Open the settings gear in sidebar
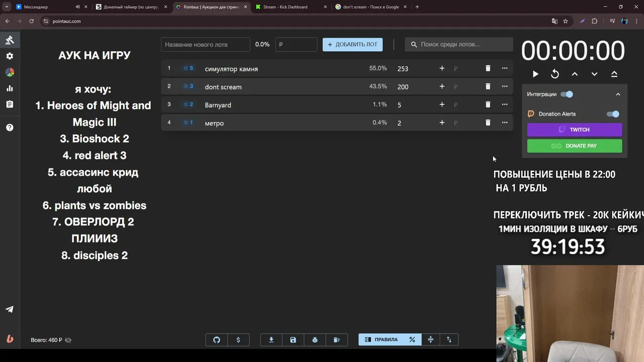 [10, 56]
